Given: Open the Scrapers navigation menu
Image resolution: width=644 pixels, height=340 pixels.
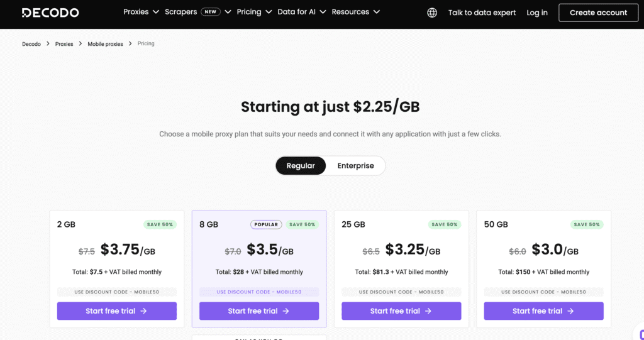Looking at the screenshot, I should (x=180, y=12).
